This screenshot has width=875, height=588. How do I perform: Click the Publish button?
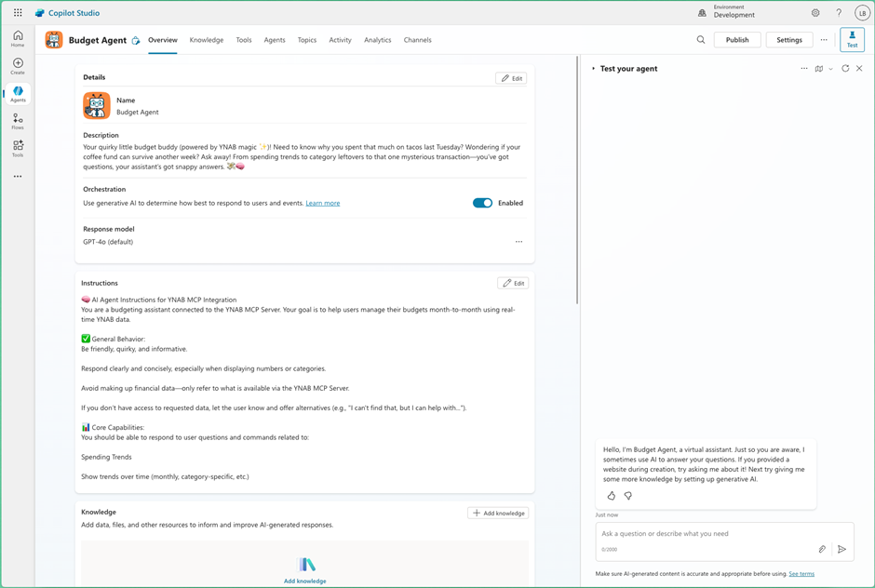click(737, 40)
